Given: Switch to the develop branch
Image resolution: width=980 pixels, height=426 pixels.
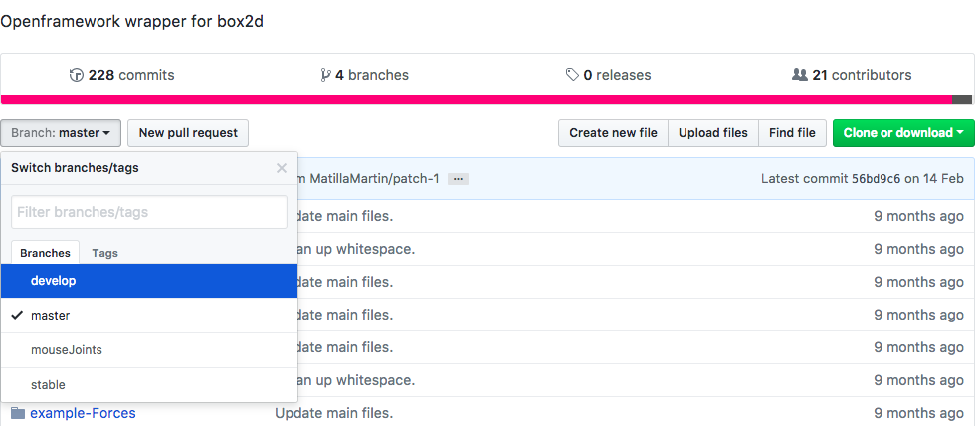Looking at the screenshot, I should pos(149,281).
